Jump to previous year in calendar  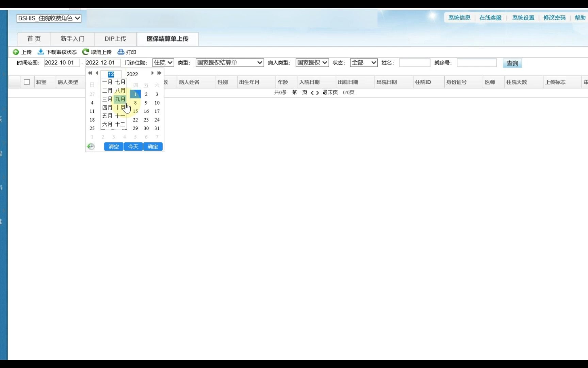pos(90,73)
